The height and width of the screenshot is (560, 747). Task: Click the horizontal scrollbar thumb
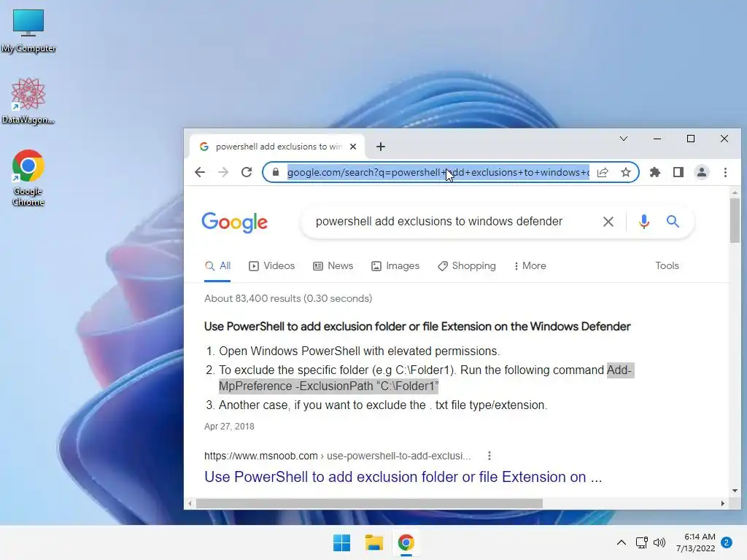click(x=369, y=503)
